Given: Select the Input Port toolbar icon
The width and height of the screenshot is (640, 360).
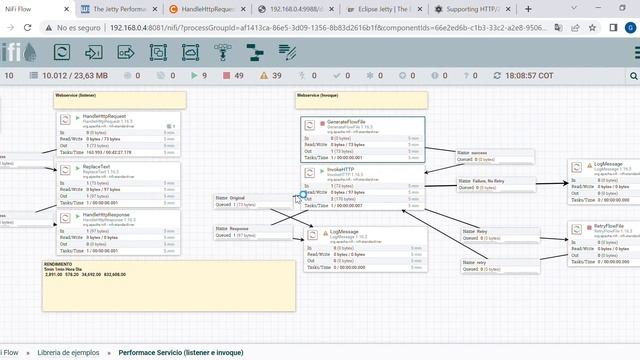Looking at the screenshot, I should tap(94, 52).
